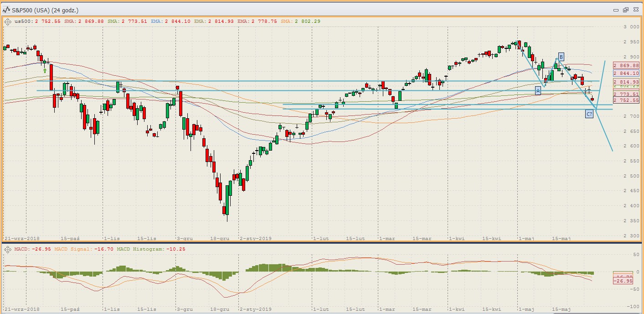Close the S&P500 chart window
This screenshot has height=314, width=644.
tap(635, 10)
